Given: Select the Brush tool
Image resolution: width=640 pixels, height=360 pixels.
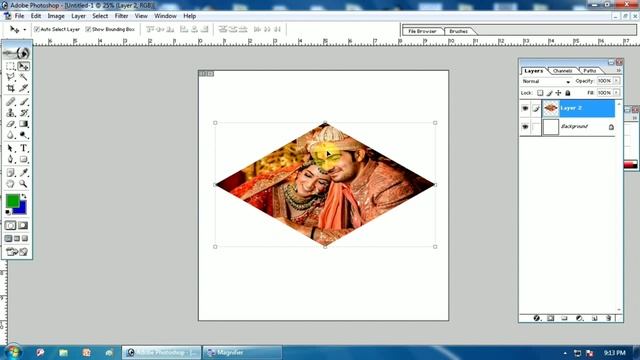Looking at the screenshot, I should [x=23, y=102].
